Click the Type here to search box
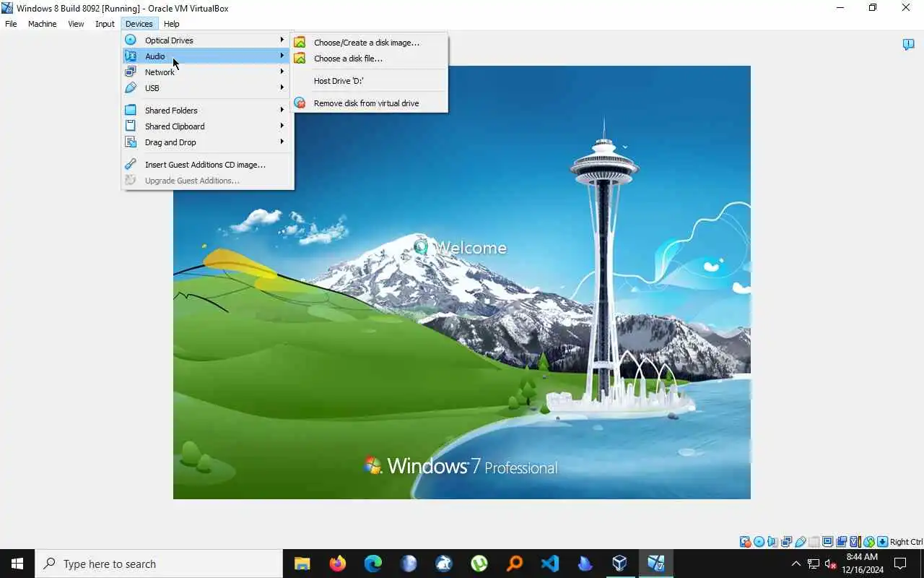Image resolution: width=924 pixels, height=578 pixels. [159, 564]
